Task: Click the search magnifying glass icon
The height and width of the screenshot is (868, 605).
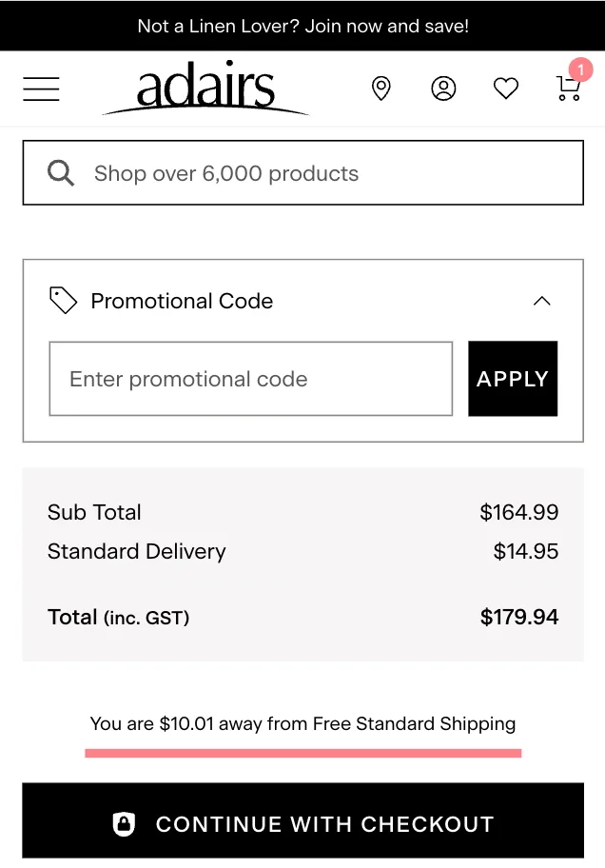Action: [x=60, y=172]
